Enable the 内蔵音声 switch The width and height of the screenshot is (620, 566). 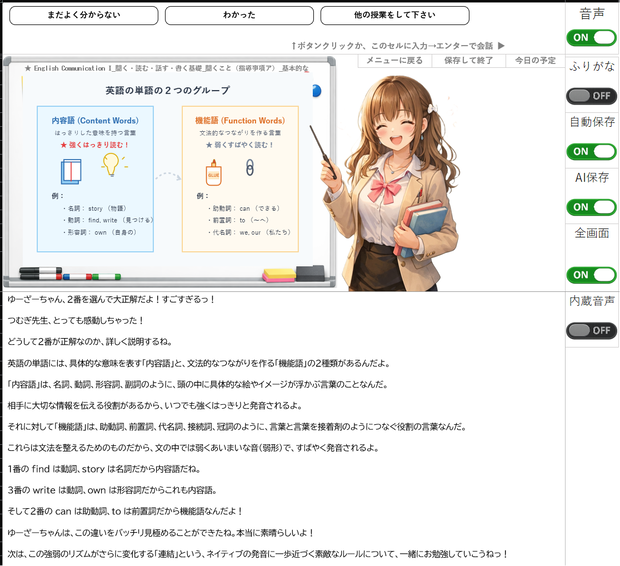592,331
